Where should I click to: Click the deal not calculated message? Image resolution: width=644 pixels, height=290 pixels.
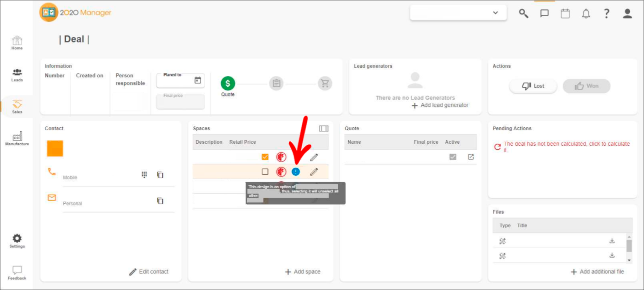click(566, 147)
